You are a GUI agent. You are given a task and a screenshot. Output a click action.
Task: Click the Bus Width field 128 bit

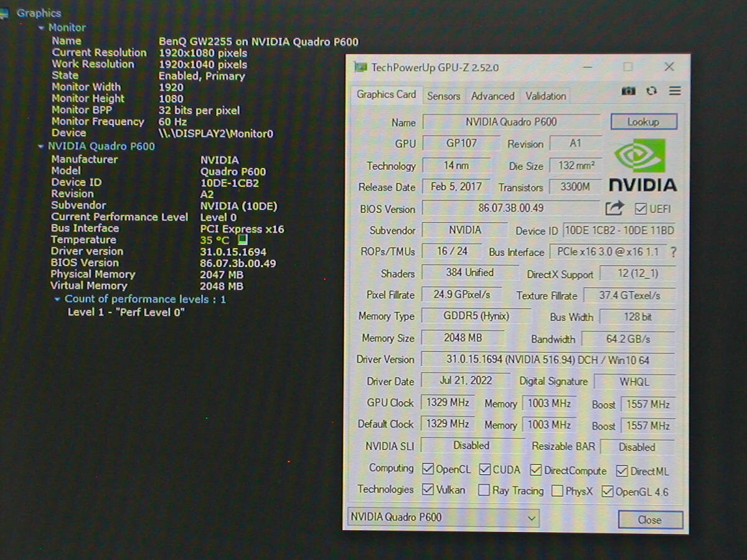point(637,317)
